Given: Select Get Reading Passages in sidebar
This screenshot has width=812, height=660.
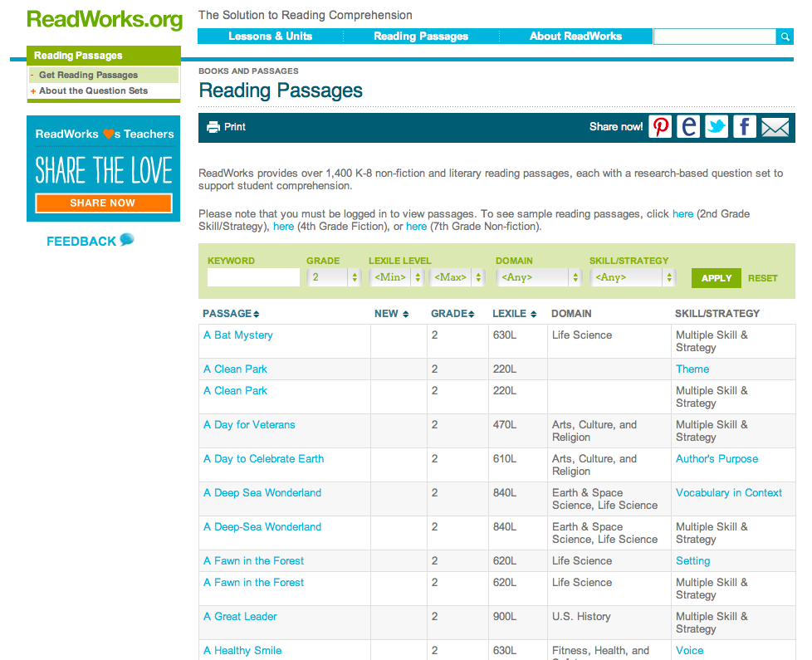Looking at the screenshot, I should pos(89,75).
